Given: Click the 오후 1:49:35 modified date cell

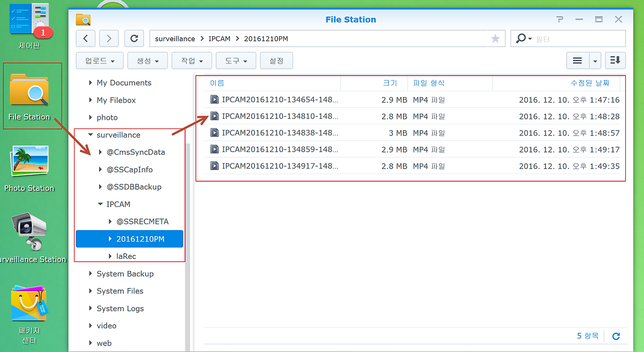Looking at the screenshot, I should (x=569, y=166).
